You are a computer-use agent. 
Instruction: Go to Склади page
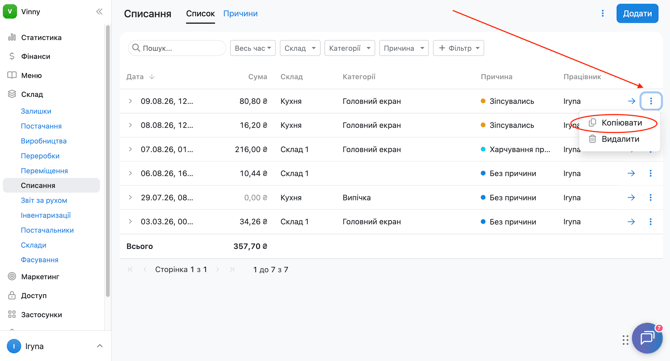click(33, 245)
